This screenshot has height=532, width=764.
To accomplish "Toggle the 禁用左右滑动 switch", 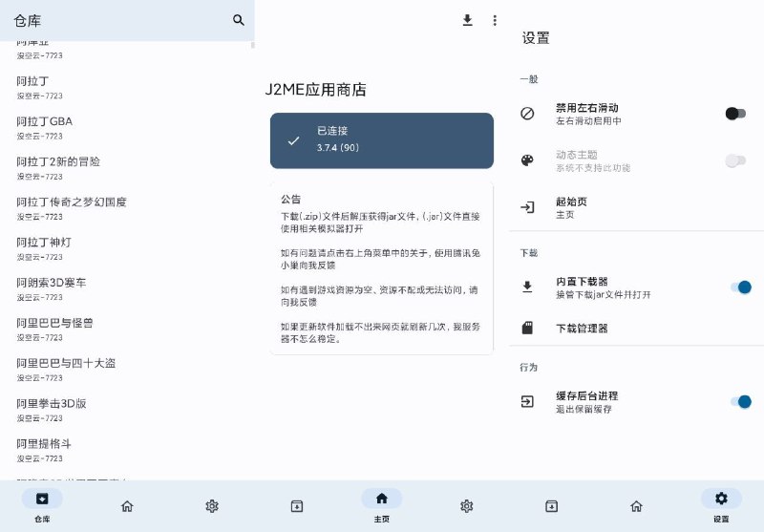I will 735,114.
